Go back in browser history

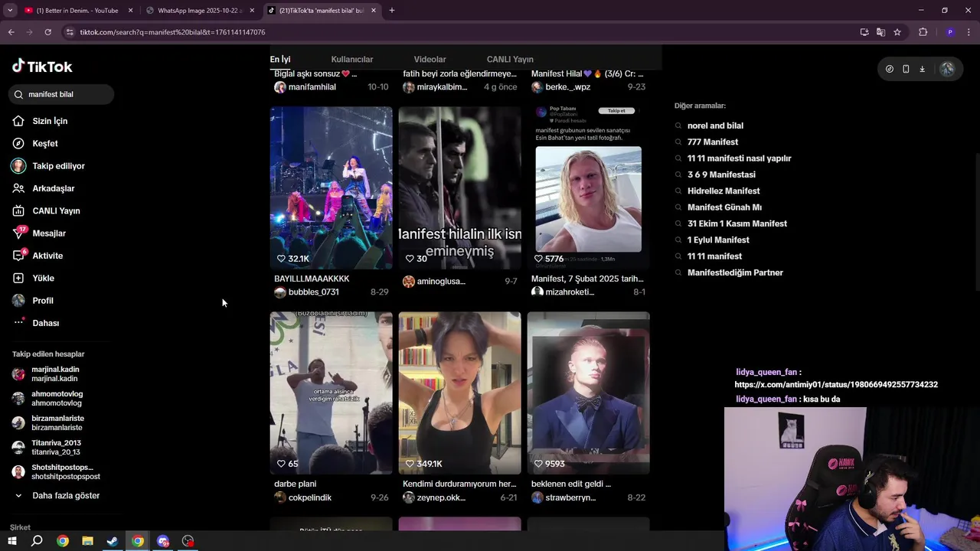pyautogui.click(x=11, y=32)
